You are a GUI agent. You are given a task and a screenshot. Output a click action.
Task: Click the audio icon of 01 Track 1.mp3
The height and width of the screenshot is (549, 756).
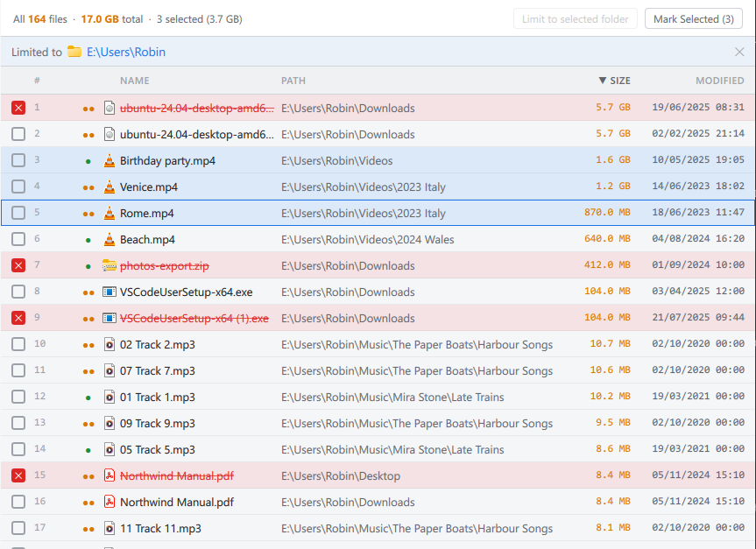[x=110, y=397]
